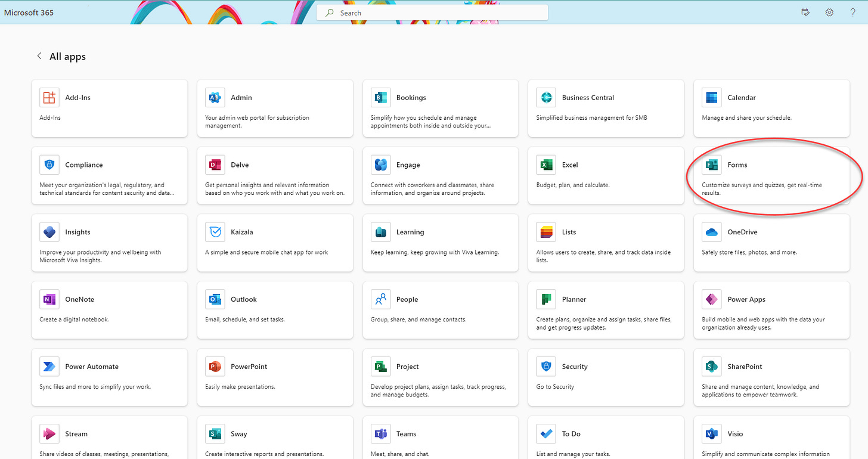Click 'Create a digital notebook.' description
Image resolution: width=868 pixels, height=459 pixels.
(x=75, y=320)
